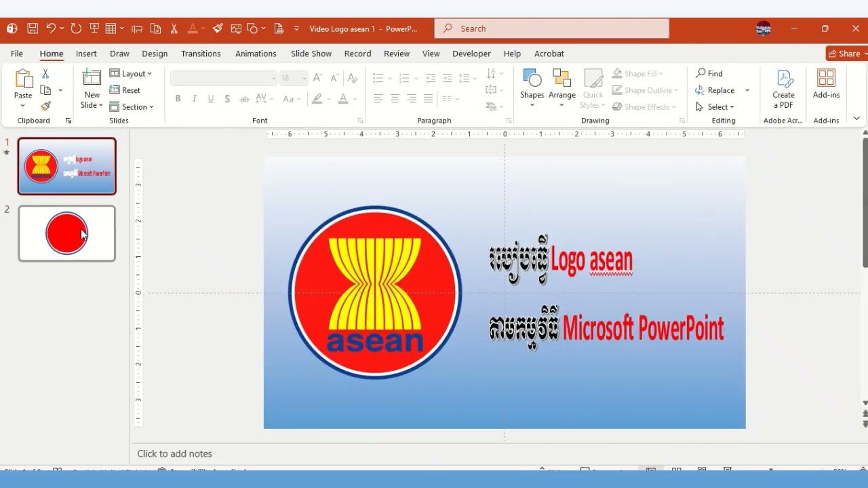The height and width of the screenshot is (488, 868).
Task: Open the font size box showing 18
Action: [294, 78]
